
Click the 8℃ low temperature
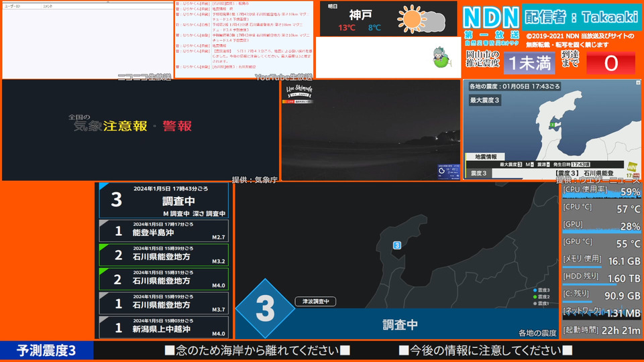coord(374,27)
